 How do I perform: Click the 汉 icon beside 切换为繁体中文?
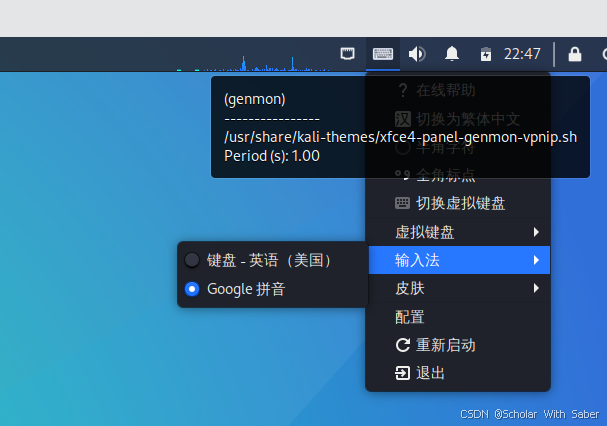pyautogui.click(x=403, y=119)
